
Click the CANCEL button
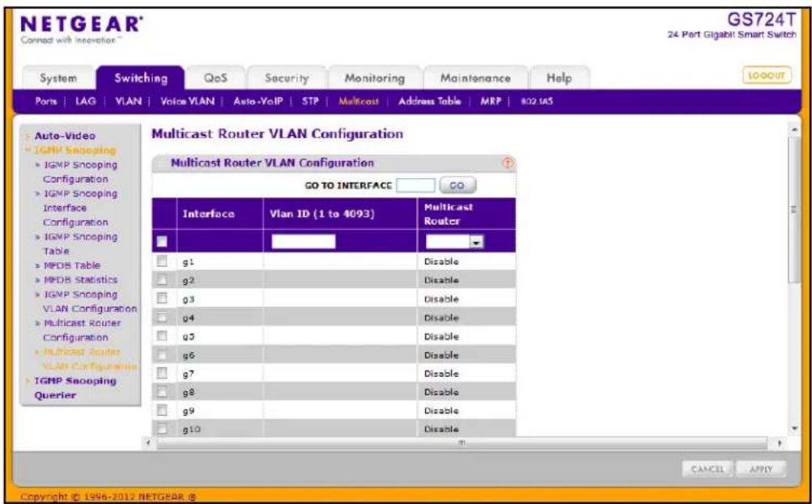coord(708,469)
